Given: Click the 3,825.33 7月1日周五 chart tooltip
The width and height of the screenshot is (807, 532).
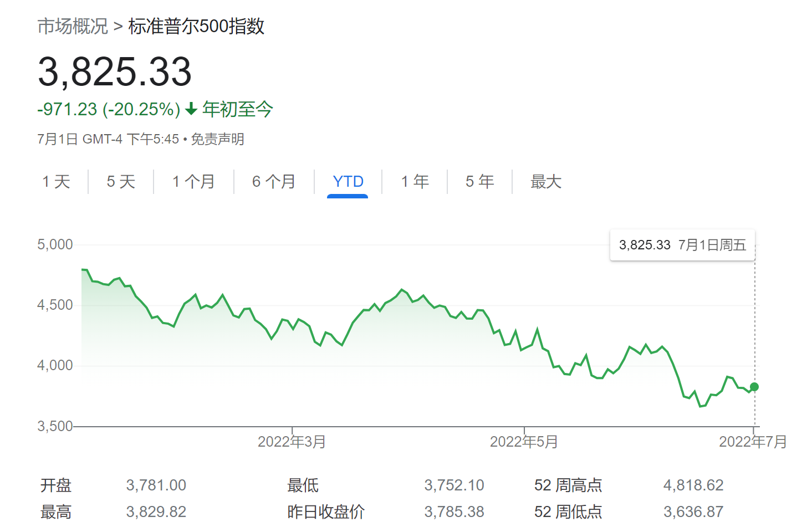Looking at the screenshot, I should pos(683,245).
